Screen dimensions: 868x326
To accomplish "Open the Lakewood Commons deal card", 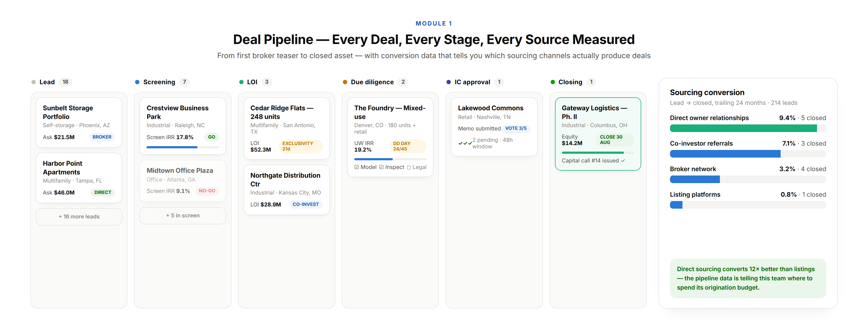I will [494, 127].
